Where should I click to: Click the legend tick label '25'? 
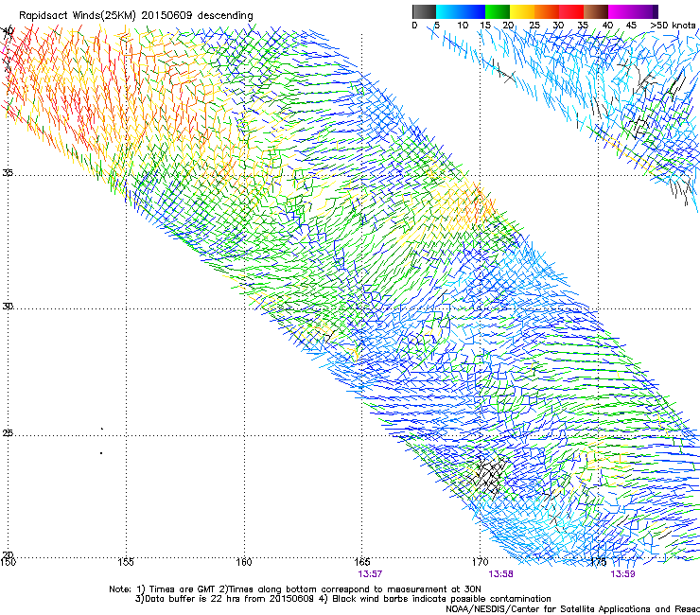pyautogui.click(x=534, y=25)
